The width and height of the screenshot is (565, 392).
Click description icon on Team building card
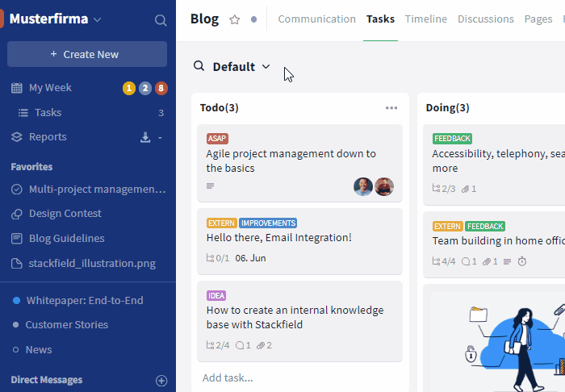tap(508, 261)
